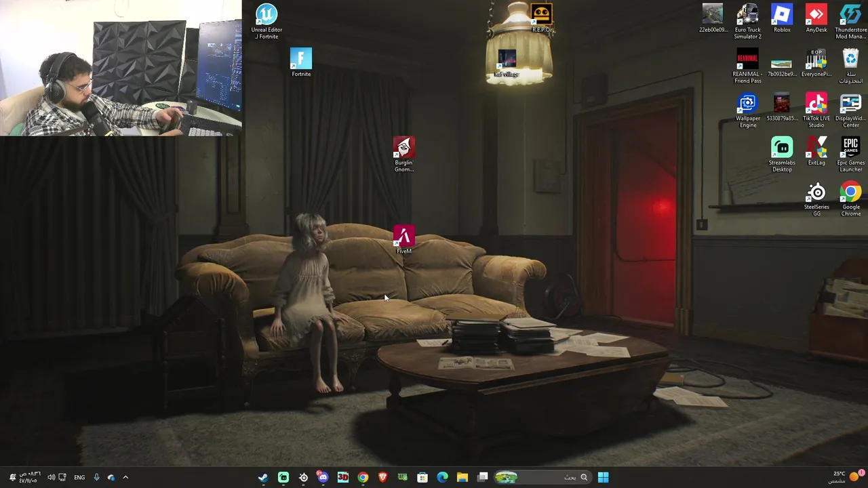Viewport: 868px width, 488px height.
Task: Launch Streamlabs Desktop from the desktop
Action: pos(782,155)
